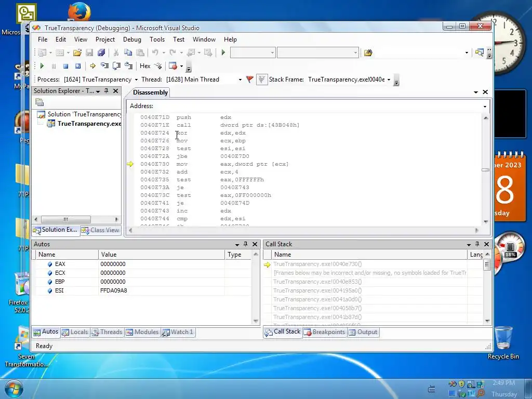
Task: Open breakpoints window dropdown arrow in debug toolbar
Action: [x=181, y=66]
